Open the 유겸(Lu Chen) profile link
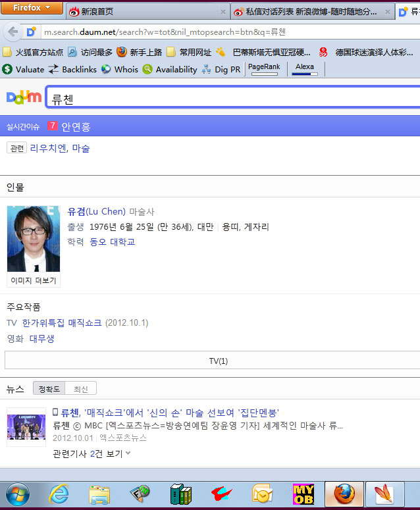 96,211
